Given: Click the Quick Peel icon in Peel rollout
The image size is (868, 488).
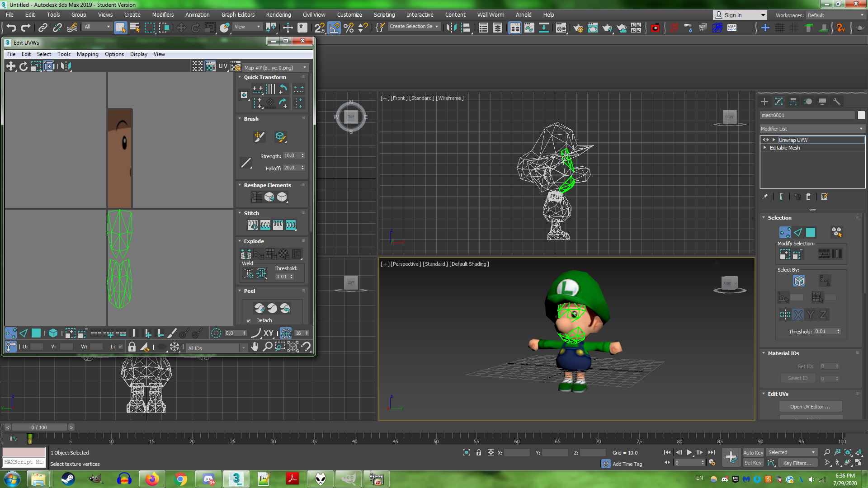Looking at the screenshot, I should click(x=259, y=308).
